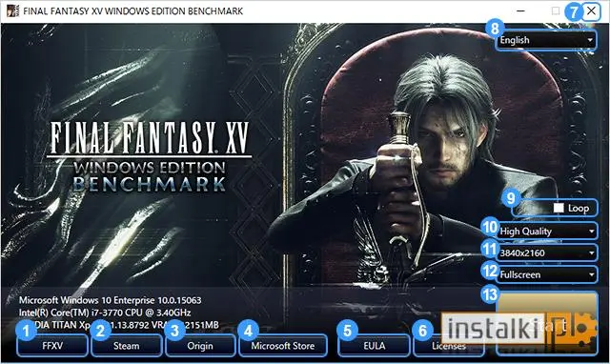
Task: View the EULA
Action: (x=374, y=345)
